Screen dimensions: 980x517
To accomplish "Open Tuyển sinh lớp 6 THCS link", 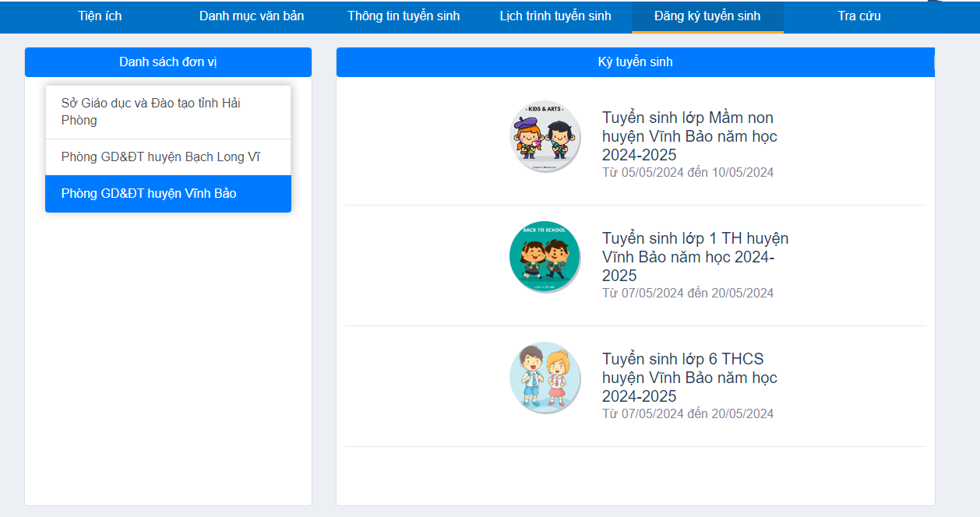I will 689,377.
